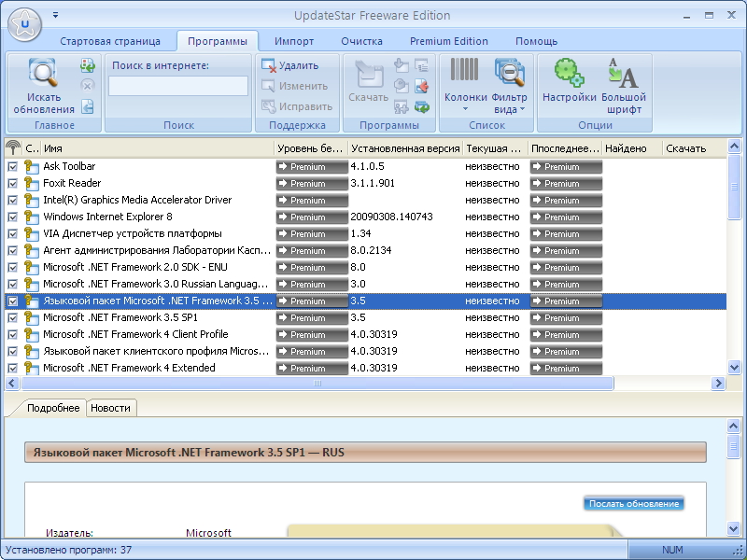Click the greyed list window icon in Программы group
The image size is (747, 560).
tap(422, 65)
